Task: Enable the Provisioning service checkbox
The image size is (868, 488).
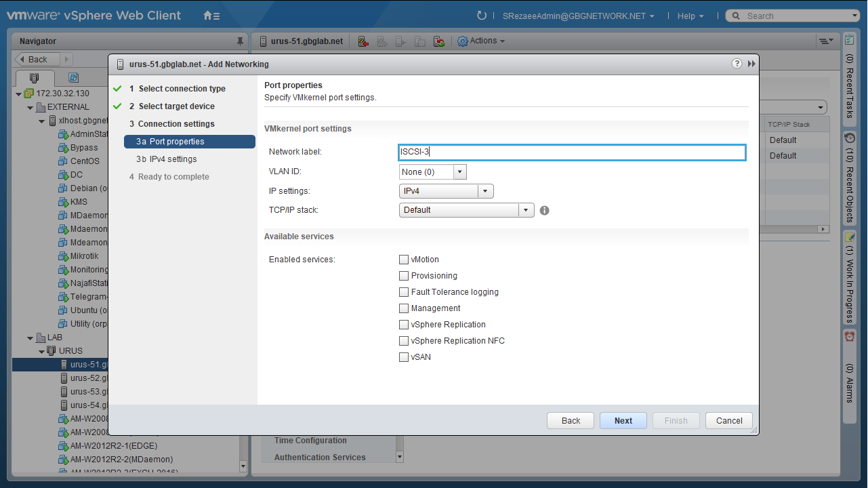Action: click(x=404, y=276)
